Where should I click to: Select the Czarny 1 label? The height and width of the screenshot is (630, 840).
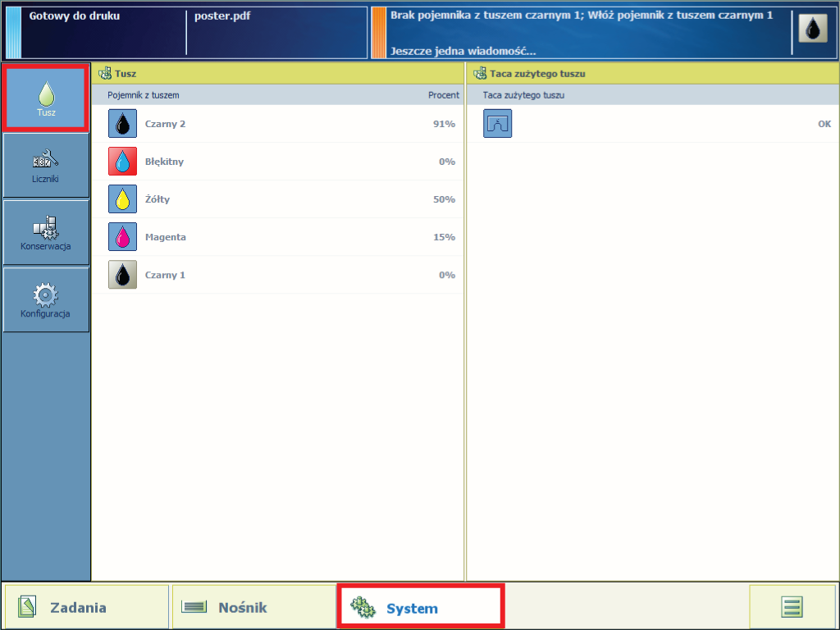click(165, 275)
